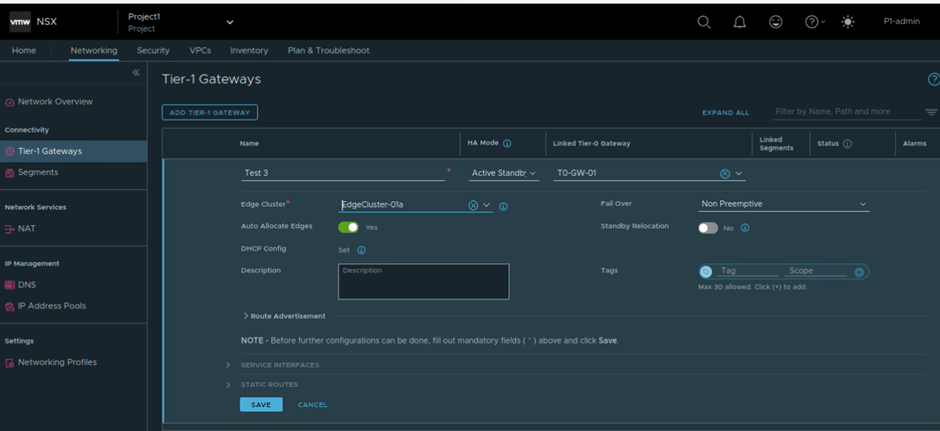Switch theme using the sun icon
Viewport: 940px width, 431px height.
click(x=849, y=22)
